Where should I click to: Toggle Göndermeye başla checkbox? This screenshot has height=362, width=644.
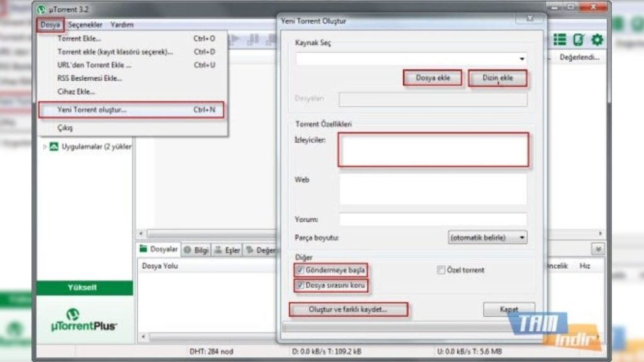[x=300, y=270]
